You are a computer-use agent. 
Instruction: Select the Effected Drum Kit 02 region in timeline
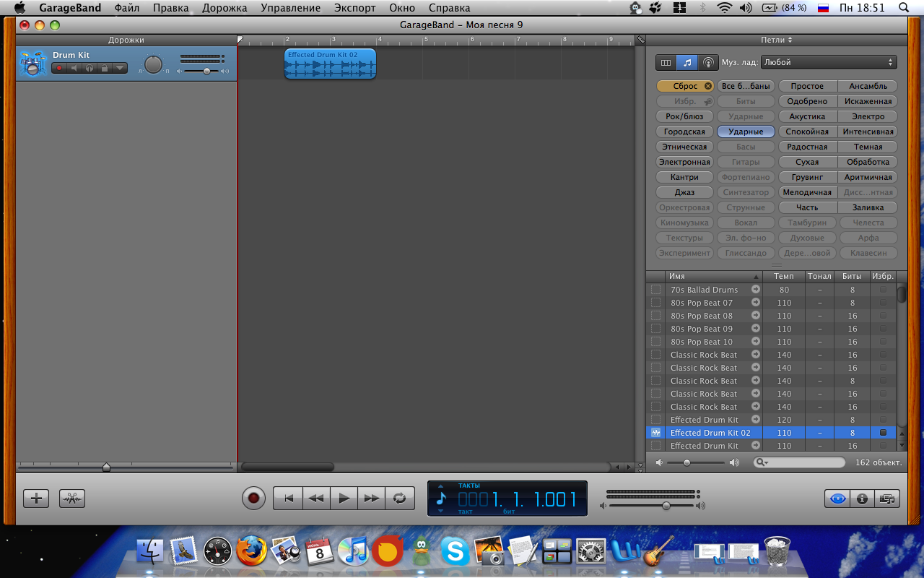[330, 64]
